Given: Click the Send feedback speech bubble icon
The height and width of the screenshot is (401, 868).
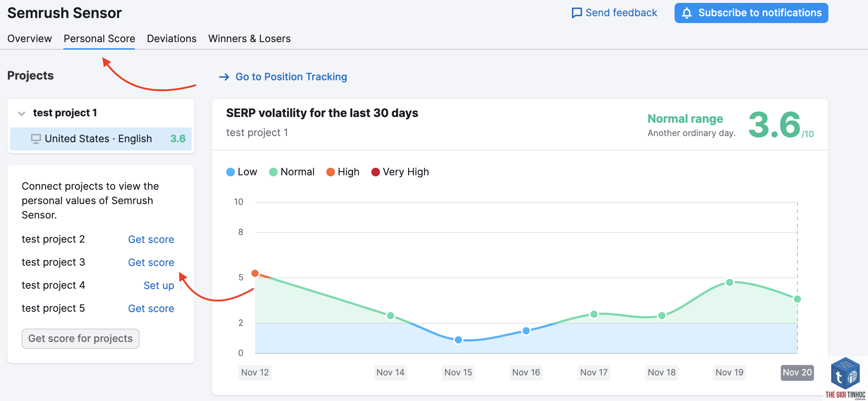Looking at the screenshot, I should [x=577, y=13].
